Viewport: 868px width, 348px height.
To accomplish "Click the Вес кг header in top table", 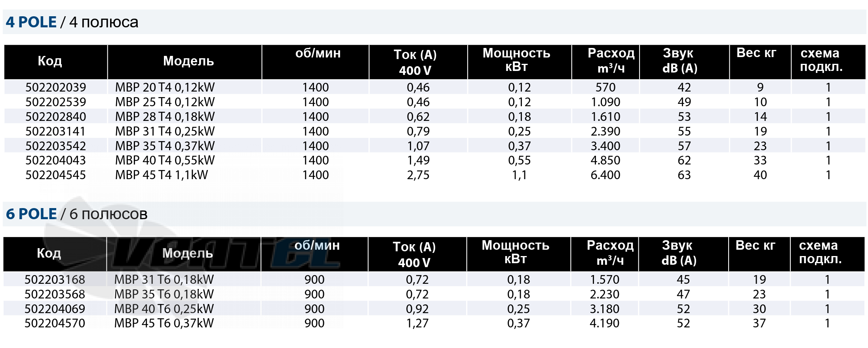I will (756, 53).
